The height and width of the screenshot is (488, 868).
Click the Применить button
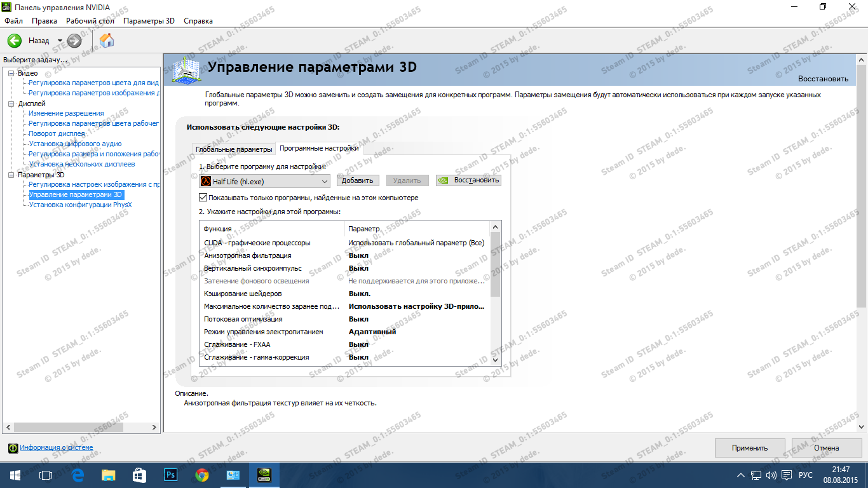coord(750,448)
